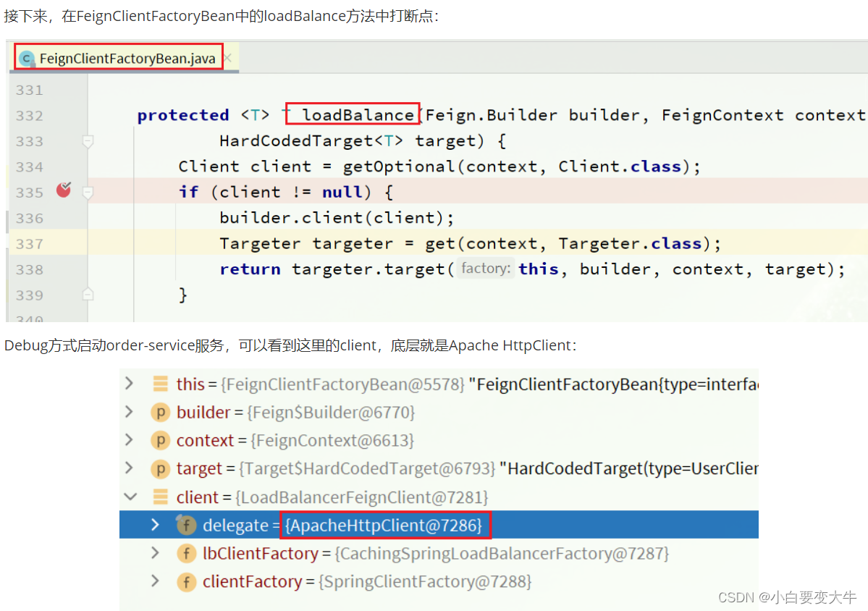
Task: Select the this FeignClientFactoryBean@5578 row
Action: point(439,384)
